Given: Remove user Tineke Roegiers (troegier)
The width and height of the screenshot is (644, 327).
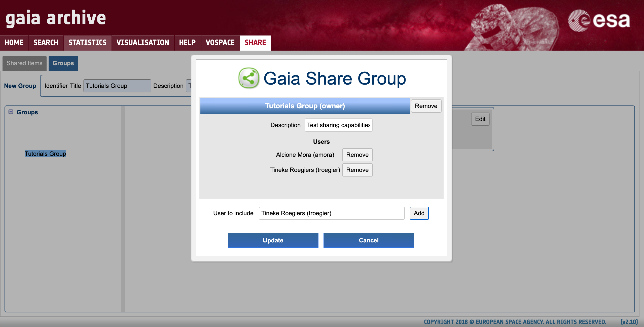Looking at the screenshot, I should click(x=357, y=170).
